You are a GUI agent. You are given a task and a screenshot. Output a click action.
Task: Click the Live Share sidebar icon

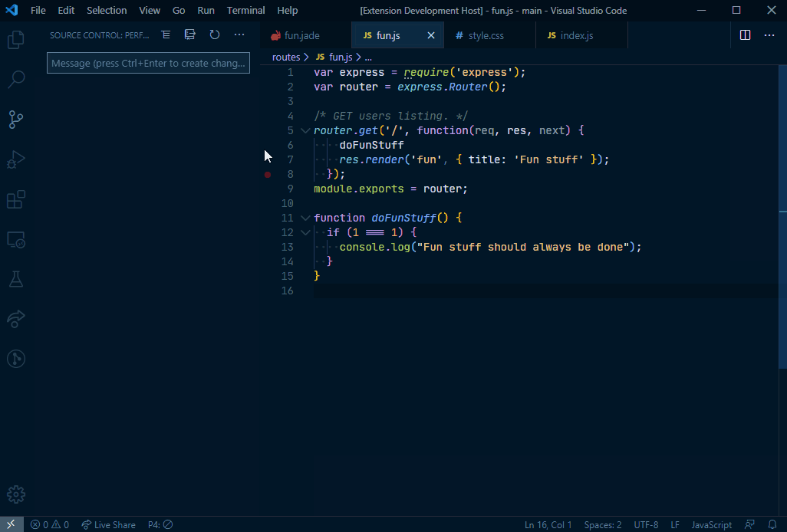click(15, 320)
